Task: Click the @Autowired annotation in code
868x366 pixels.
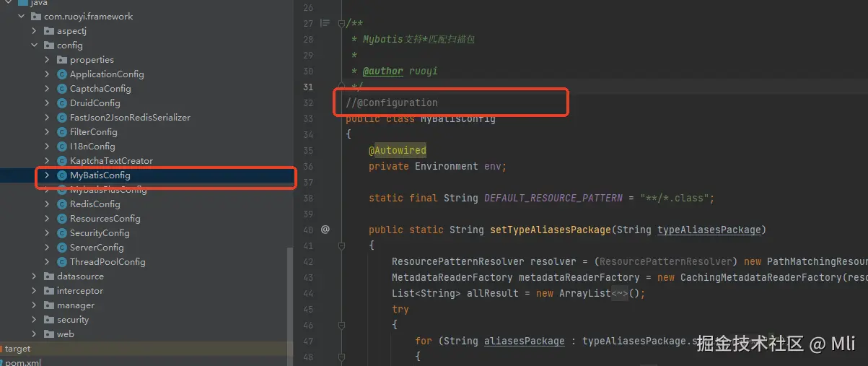Action: click(398, 150)
